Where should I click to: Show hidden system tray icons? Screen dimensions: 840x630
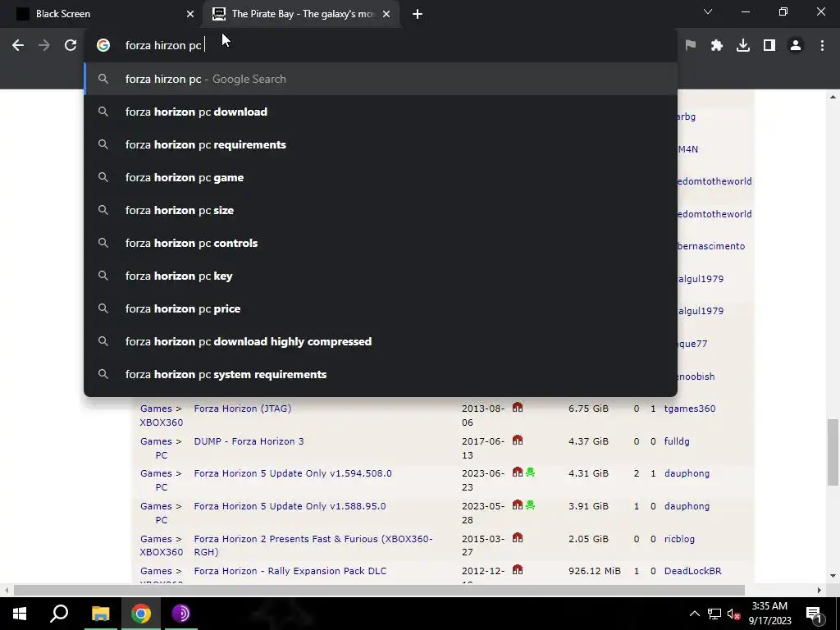(x=694, y=614)
